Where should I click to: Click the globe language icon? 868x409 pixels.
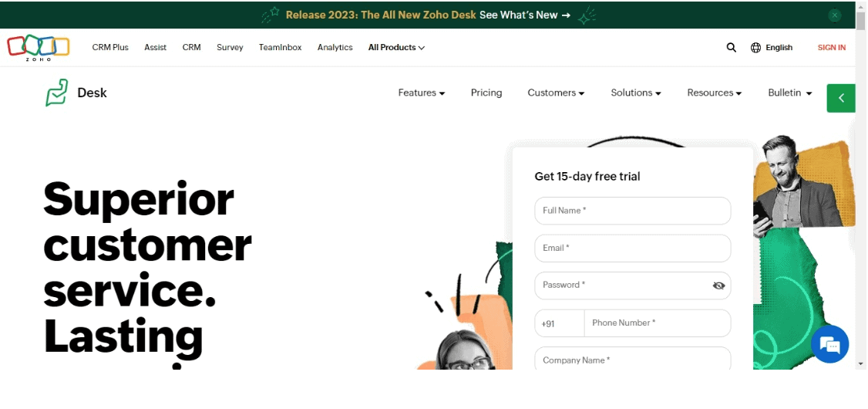[755, 48]
